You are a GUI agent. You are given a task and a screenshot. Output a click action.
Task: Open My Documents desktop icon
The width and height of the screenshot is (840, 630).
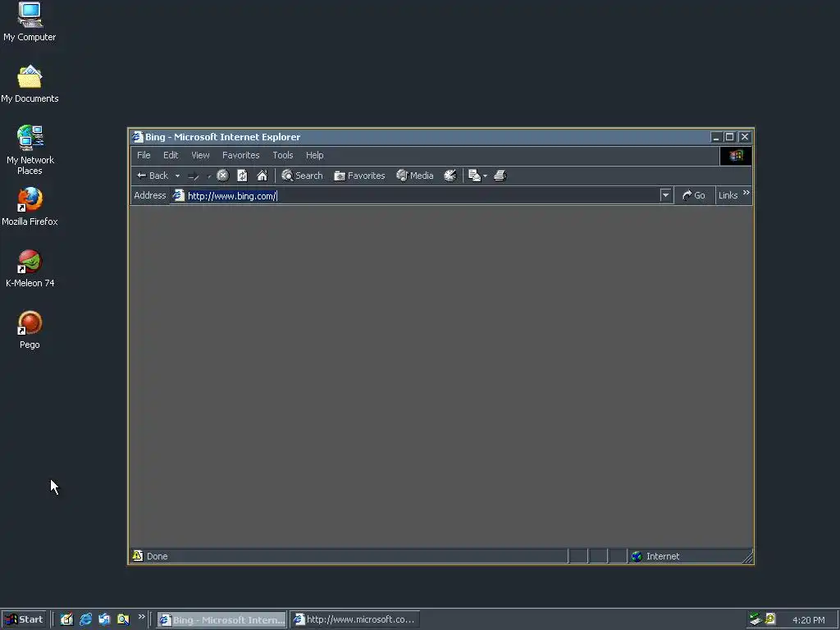point(30,84)
